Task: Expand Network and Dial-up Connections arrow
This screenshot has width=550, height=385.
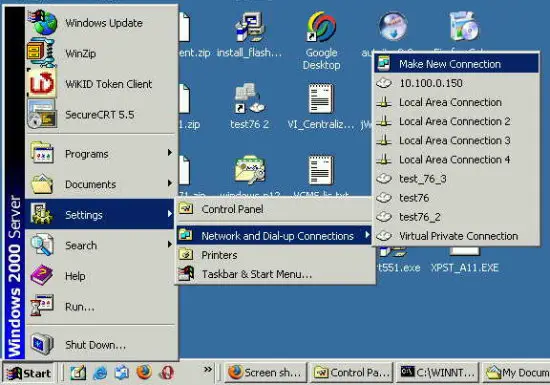Action: 367,234
